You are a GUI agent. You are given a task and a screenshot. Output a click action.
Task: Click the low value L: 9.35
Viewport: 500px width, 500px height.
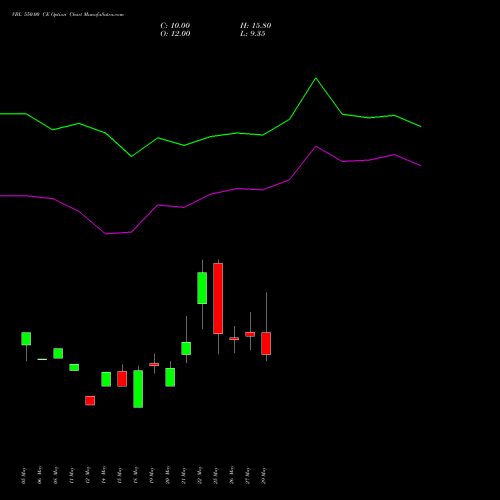point(252,34)
